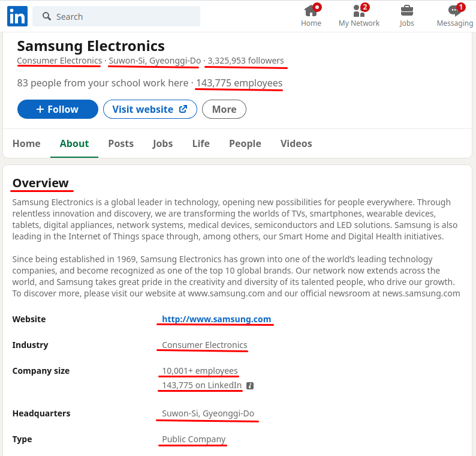Click the 3,325,953 followers text

click(246, 61)
